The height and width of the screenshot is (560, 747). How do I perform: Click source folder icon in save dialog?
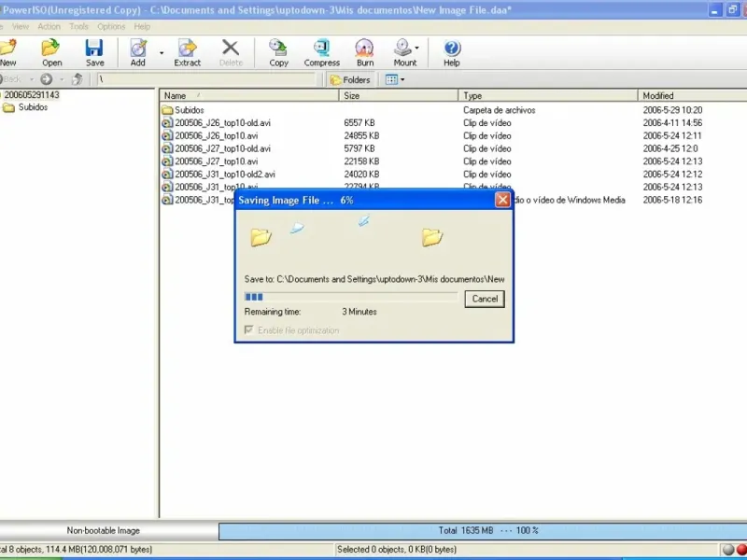tap(261, 237)
